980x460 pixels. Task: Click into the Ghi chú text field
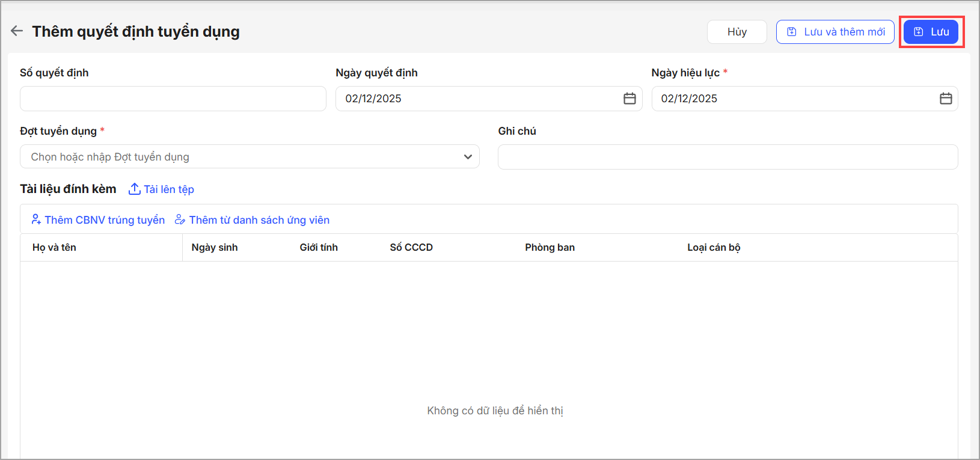[727, 157]
